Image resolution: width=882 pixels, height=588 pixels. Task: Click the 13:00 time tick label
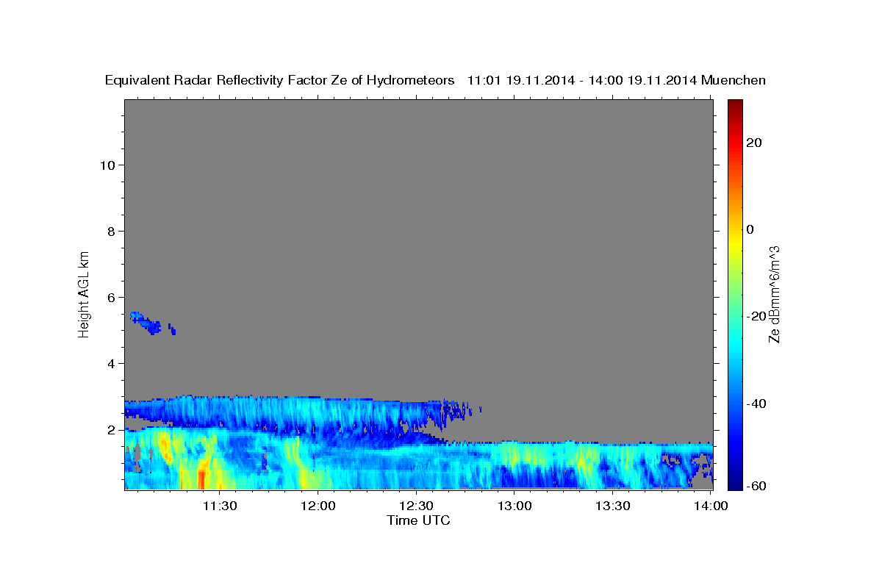coord(514,506)
